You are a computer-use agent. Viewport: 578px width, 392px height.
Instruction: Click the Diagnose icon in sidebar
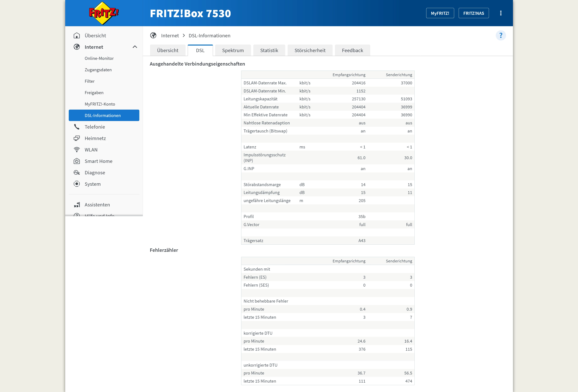(x=77, y=173)
